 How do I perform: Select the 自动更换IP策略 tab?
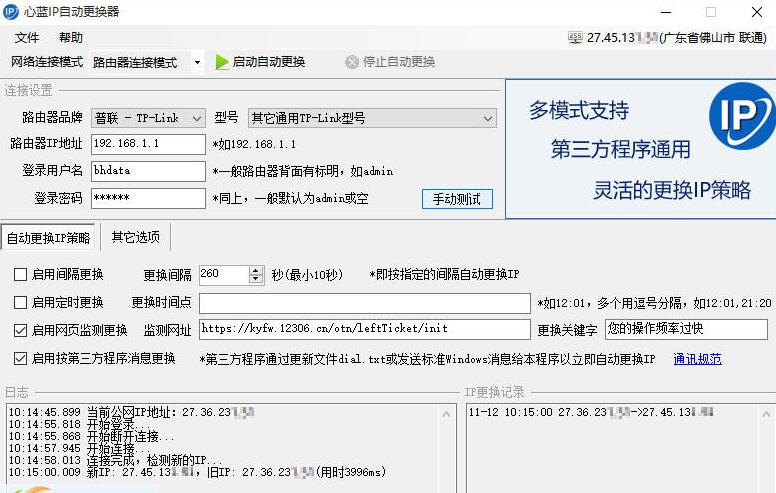click(48, 238)
